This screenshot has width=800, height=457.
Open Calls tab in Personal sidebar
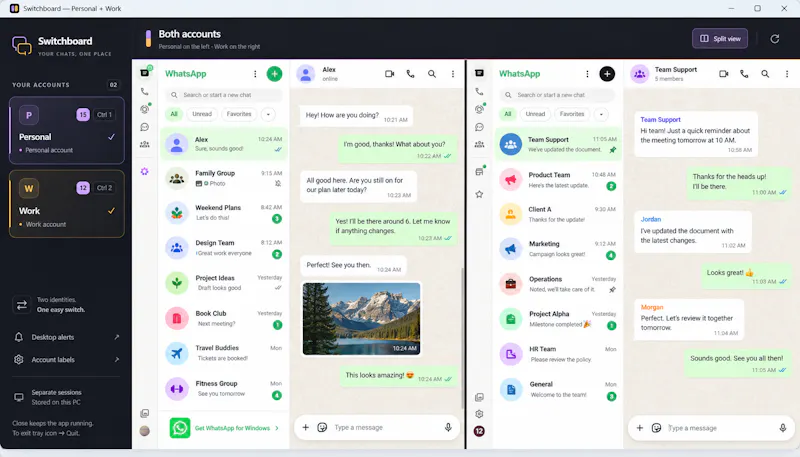(145, 92)
